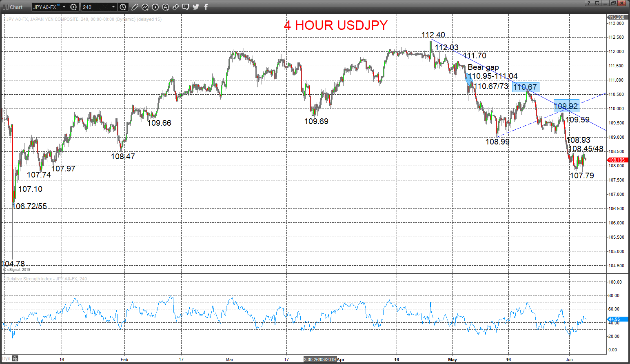The height and width of the screenshot is (364, 630).
Task: Select the pencil drawing tool
Action: pos(135,7)
